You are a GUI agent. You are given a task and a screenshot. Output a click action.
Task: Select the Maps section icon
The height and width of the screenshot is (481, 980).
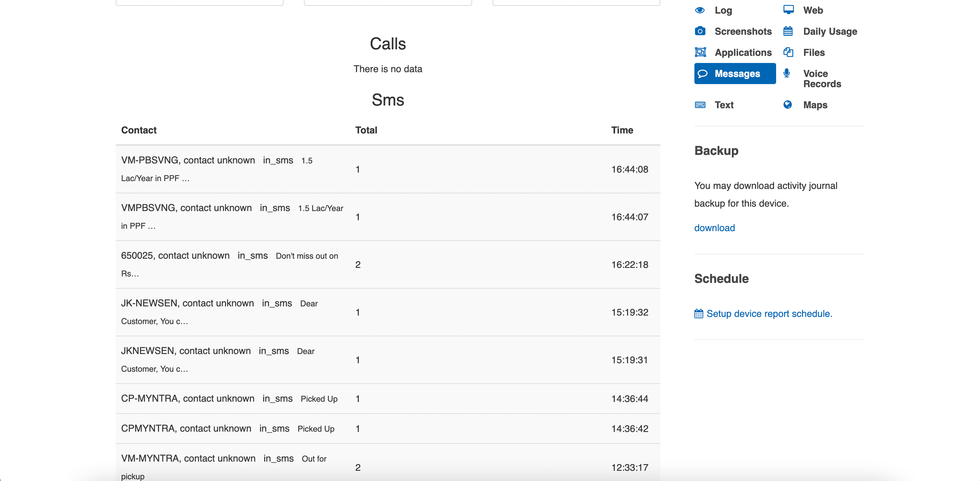(x=788, y=104)
